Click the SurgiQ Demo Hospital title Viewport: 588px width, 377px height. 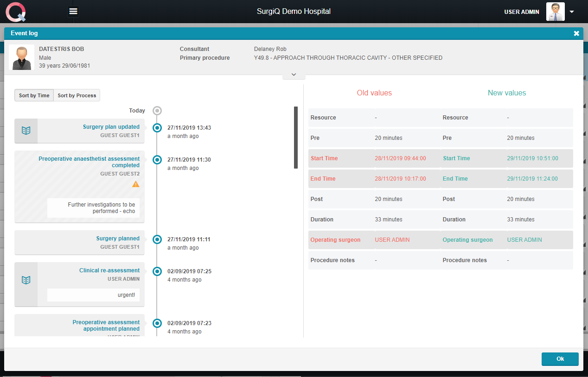(294, 12)
